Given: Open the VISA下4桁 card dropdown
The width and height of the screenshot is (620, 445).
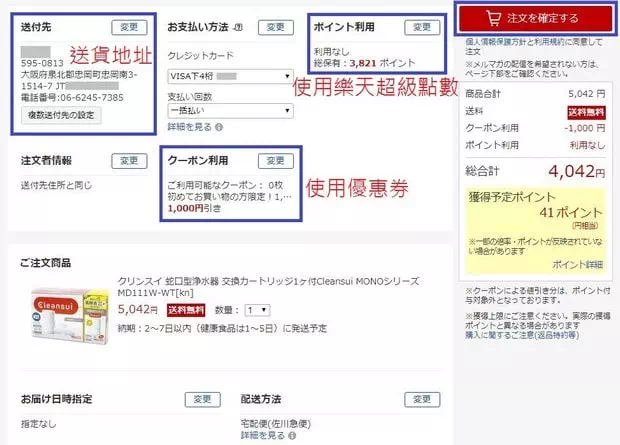Looking at the screenshot, I should click(231, 76).
